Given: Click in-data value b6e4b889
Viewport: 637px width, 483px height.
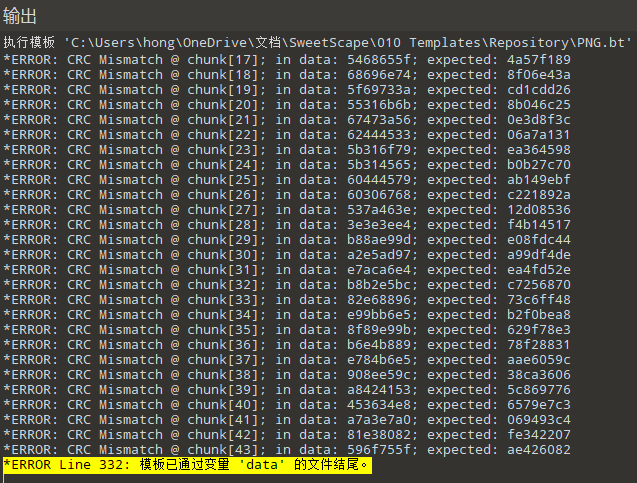Looking at the screenshot, I should 379,345.
